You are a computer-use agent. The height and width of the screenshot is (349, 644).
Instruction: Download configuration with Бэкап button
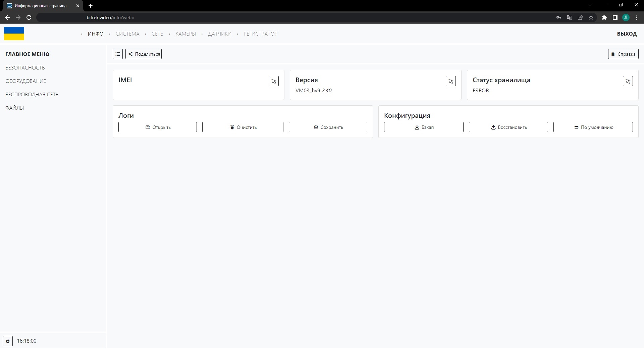[x=424, y=127]
